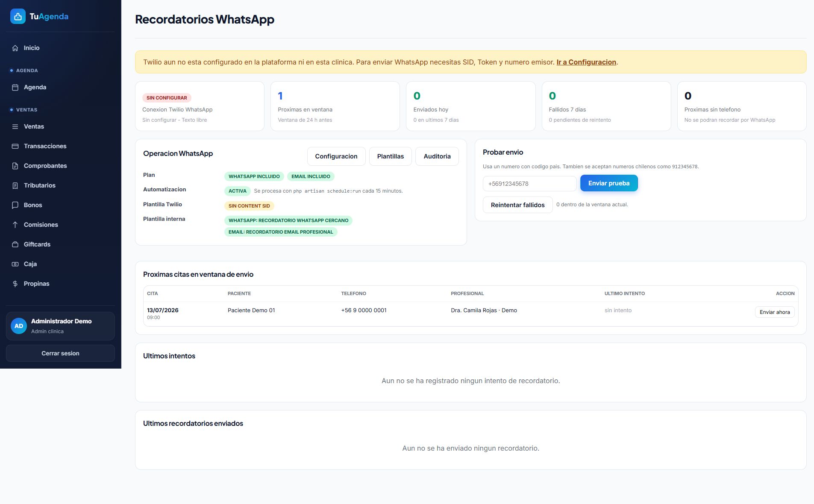Open Propinas in the sidebar
This screenshot has width=814, height=504.
[60, 284]
